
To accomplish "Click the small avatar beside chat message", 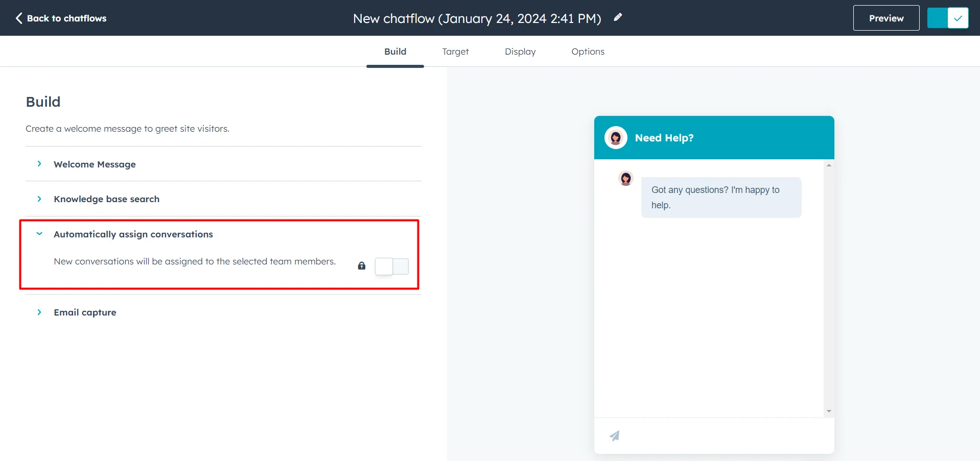I will click(625, 179).
